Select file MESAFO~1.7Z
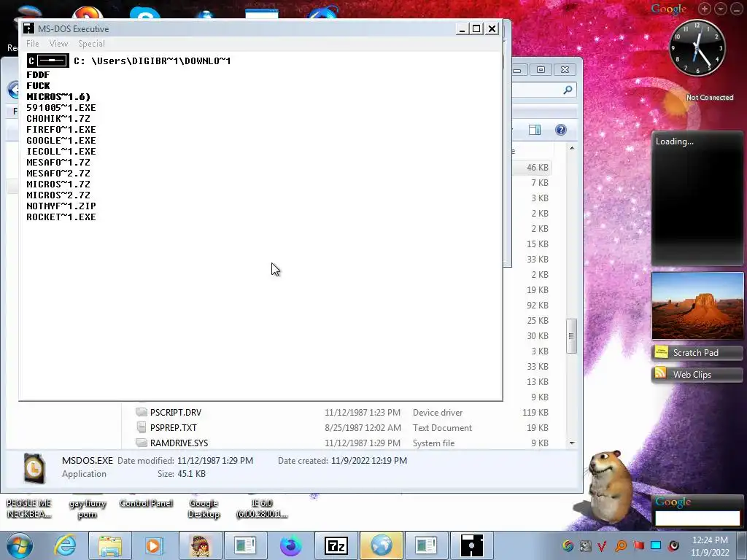This screenshot has width=747, height=560. 58,163
